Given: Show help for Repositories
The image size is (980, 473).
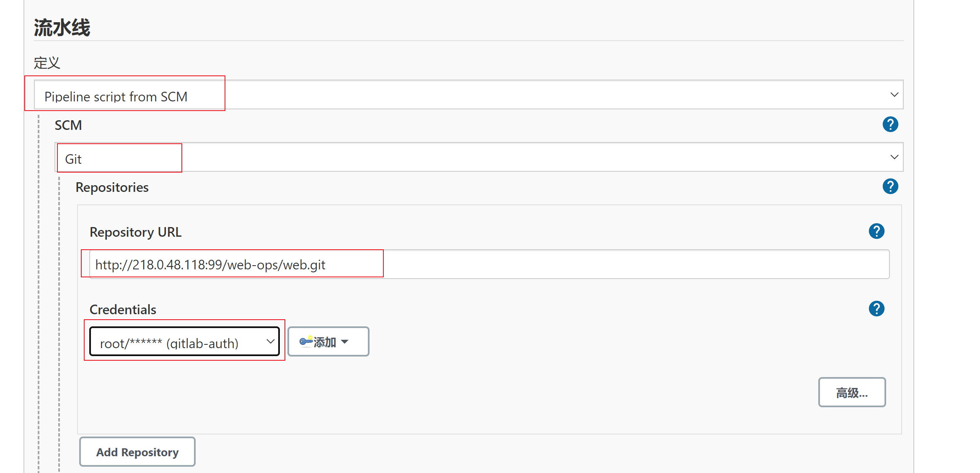Looking at the screenshot, I should click(x=890, y=186).
